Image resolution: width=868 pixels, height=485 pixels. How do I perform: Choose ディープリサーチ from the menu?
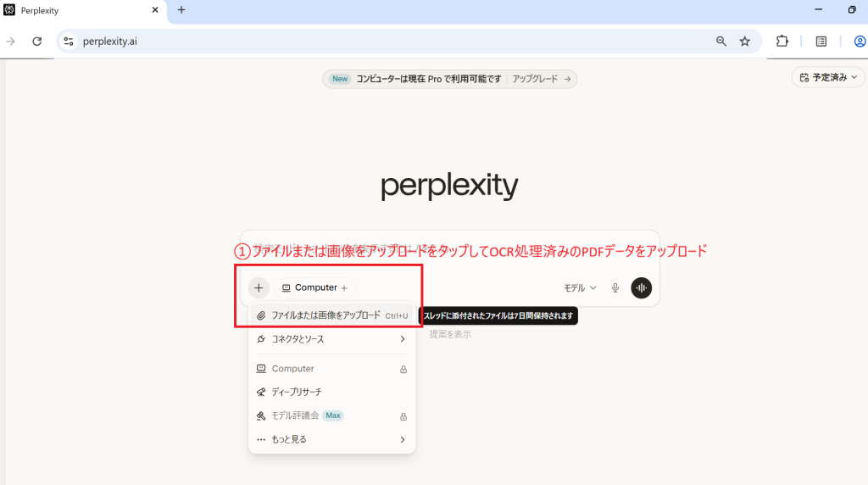click(x=297, y=392)
